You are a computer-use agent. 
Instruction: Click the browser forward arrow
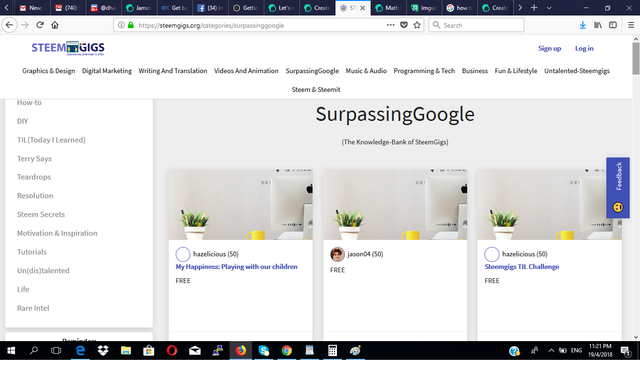tap(25, 25)
